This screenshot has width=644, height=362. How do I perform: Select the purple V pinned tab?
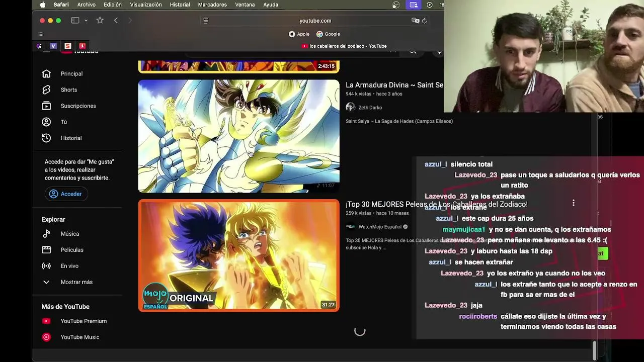pyautogui.click(x=53, y=46)
